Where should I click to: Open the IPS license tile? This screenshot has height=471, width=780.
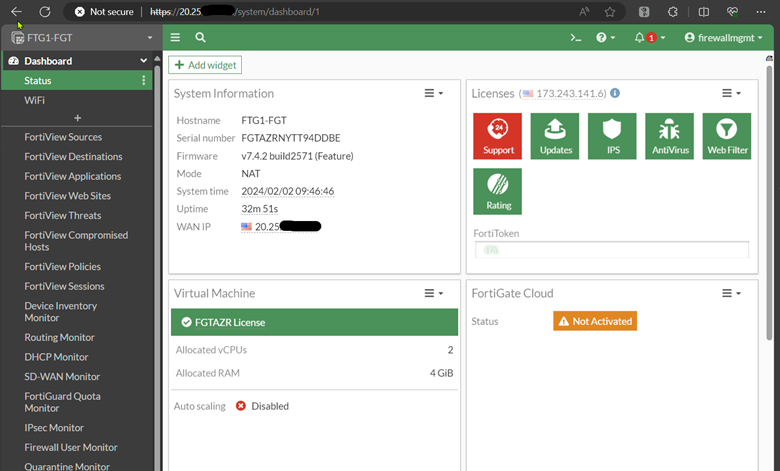tap(612, 135)
